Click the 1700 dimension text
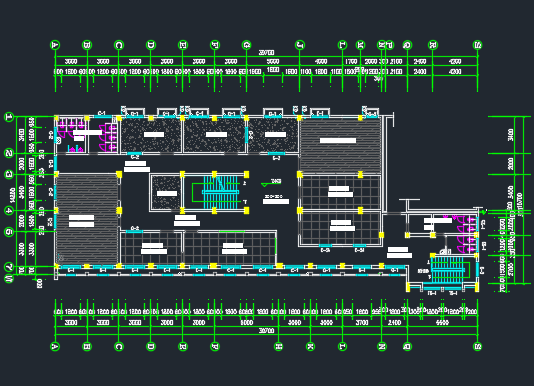Viewport: 534px width, 386px height. pos(351,62)
